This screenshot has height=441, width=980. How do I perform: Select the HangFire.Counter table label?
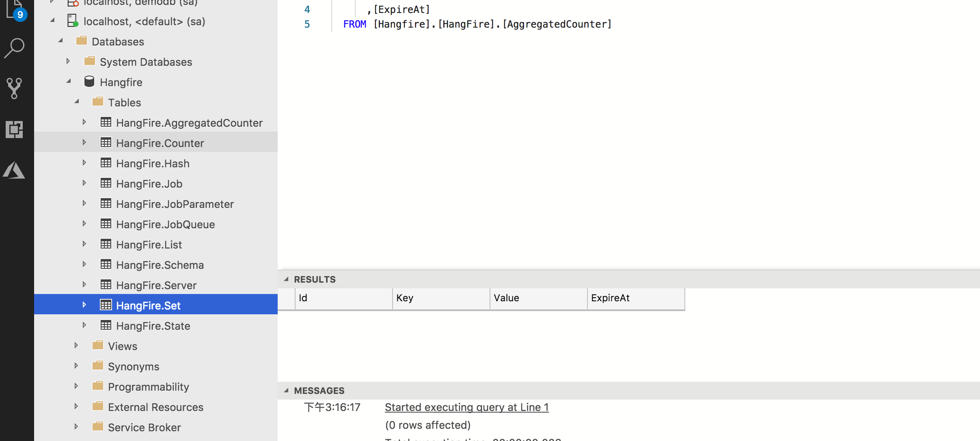pos(160,143)
